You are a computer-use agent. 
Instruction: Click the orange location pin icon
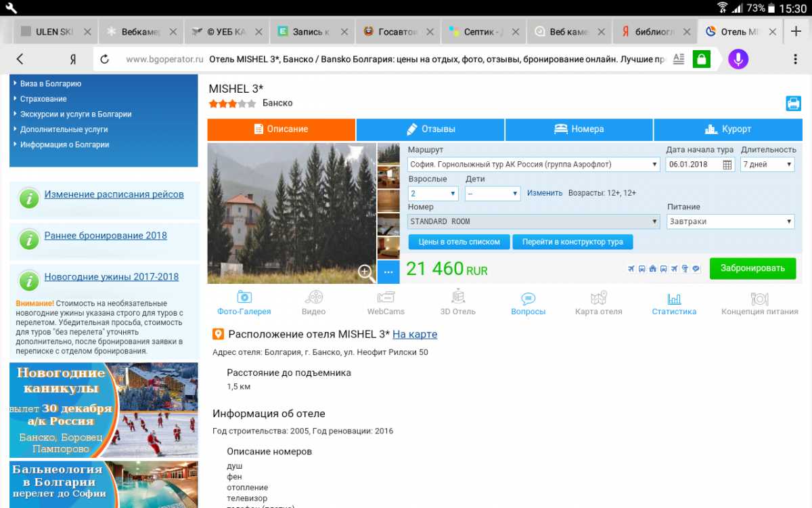[218, 334]
